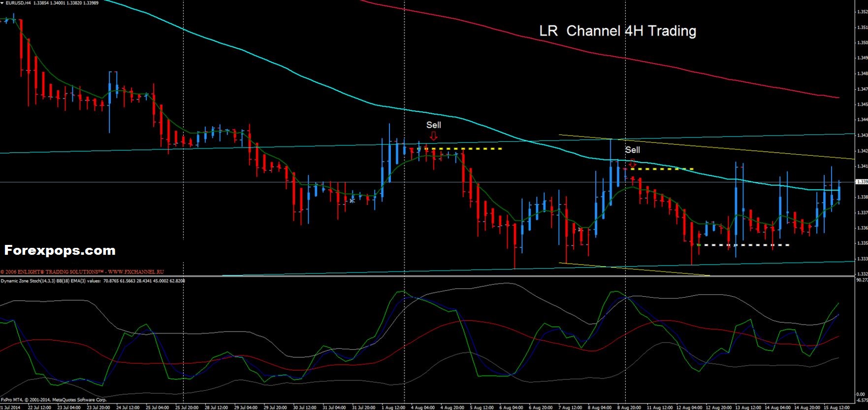Click the 1.342 price scale label
The width and height of the screenshot is (868, 410).
(x=862, y=151)
